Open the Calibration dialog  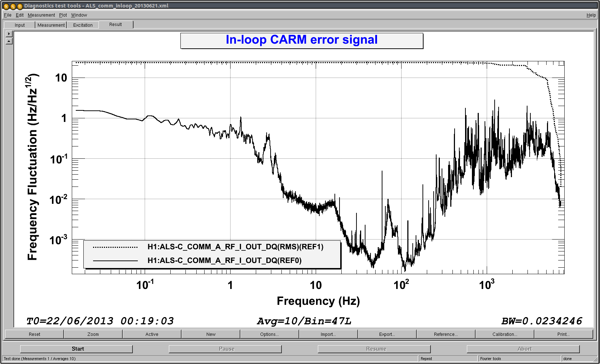click(505, 334)
